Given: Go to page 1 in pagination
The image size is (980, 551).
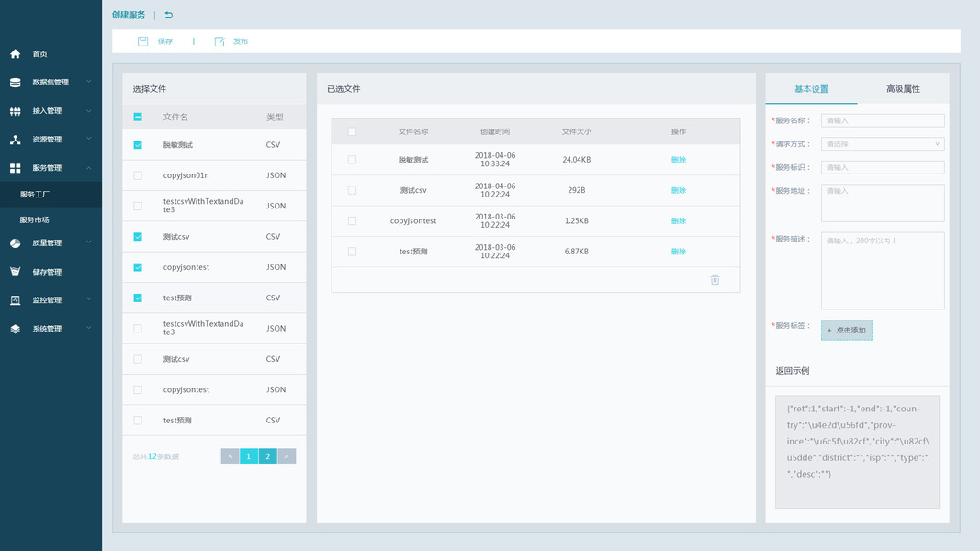Looking at the screenshot, I should 249,456.
